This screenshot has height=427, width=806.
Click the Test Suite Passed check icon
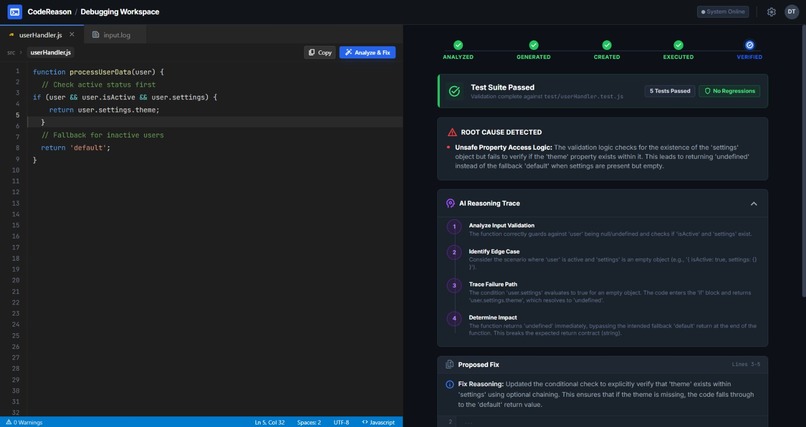(454, 91)
